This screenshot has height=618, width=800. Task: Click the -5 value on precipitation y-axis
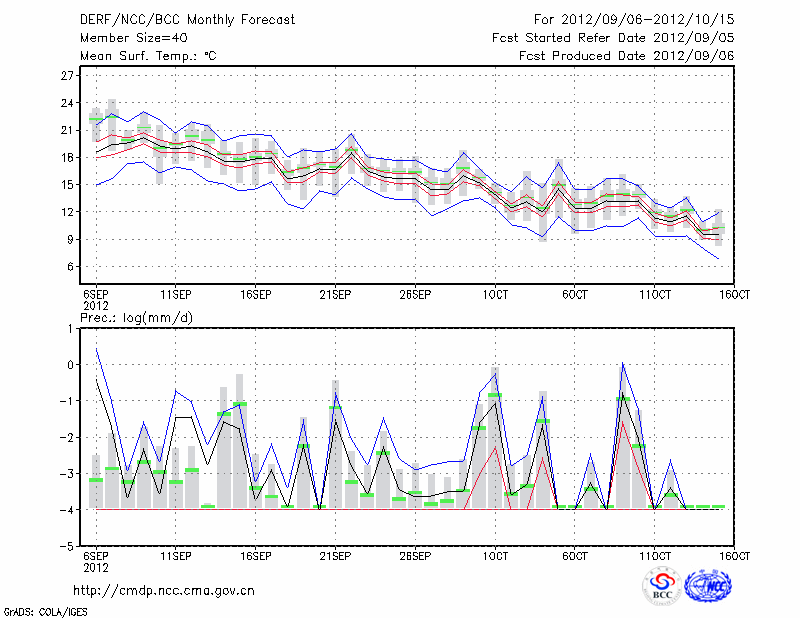[x=68, y=547]
